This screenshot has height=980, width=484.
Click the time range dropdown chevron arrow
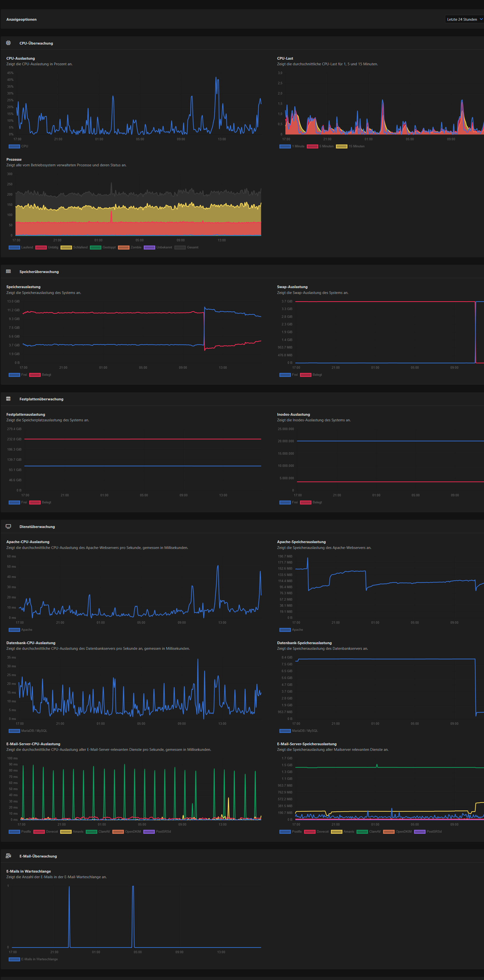click(481, 19)
